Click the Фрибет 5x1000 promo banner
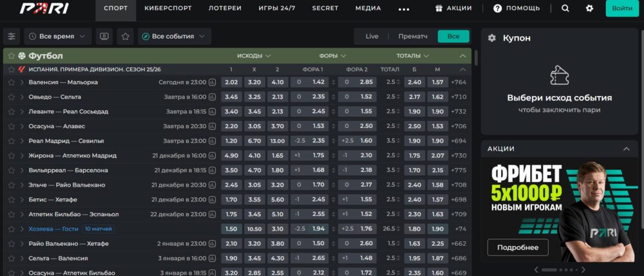The width and height of the screenshot is (644, 276). coord(560,210)
